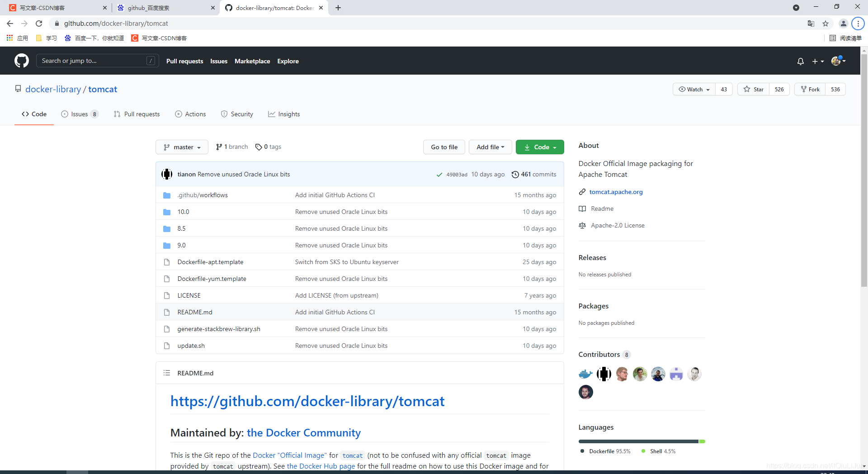Open the 9.0 folder
The width and height of the screenshot is (868, 474).
pos(181,245)
